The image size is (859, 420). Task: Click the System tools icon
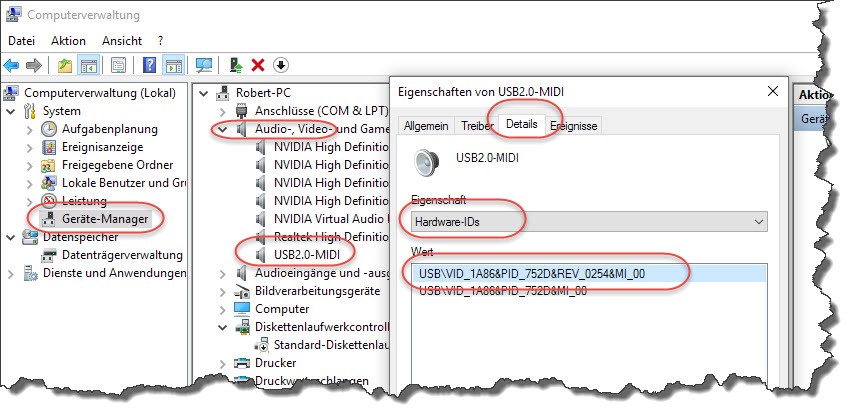(x=30, y=111)
